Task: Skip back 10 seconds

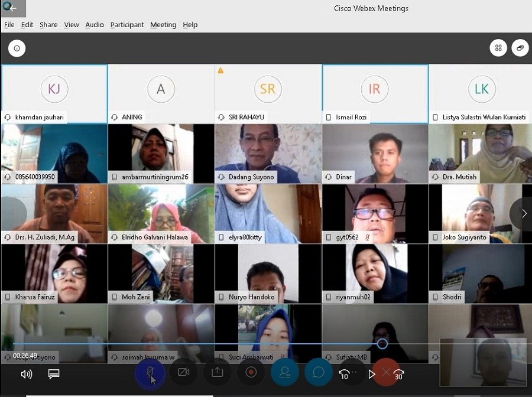Action: 345,374
